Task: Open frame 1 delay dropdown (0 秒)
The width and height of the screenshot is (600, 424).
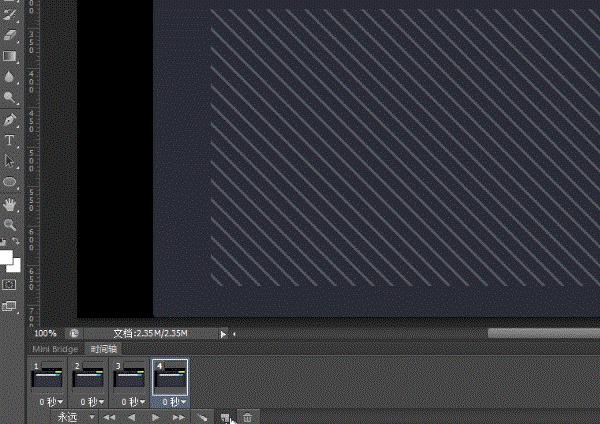Action: click(x=51, y=402)
